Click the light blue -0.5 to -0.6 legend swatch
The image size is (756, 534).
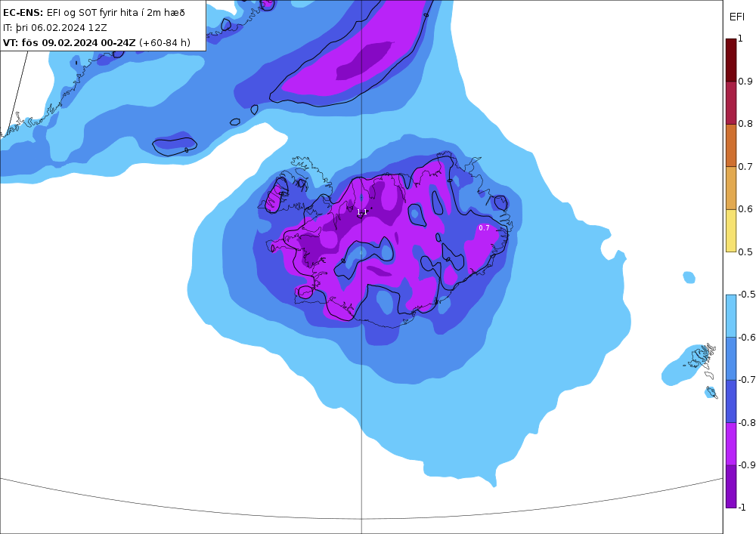click(731, 316)
